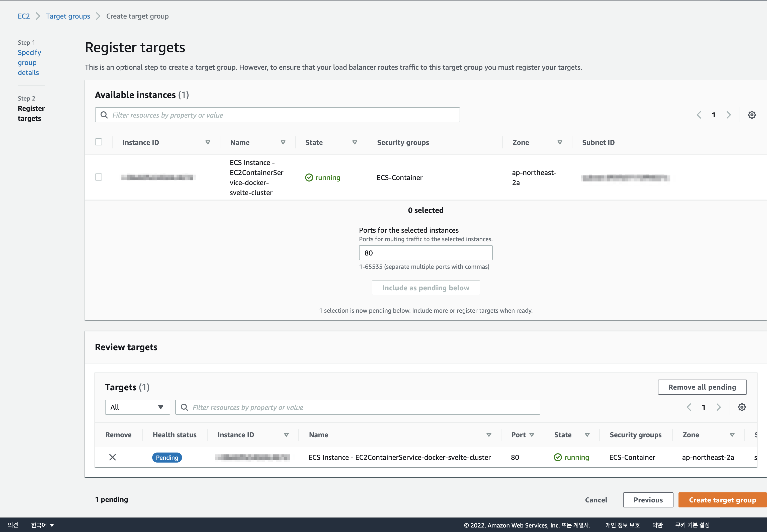Click Create target group button
The width and height of the screenshot is (767, 532).
click(x=722, y=500)
